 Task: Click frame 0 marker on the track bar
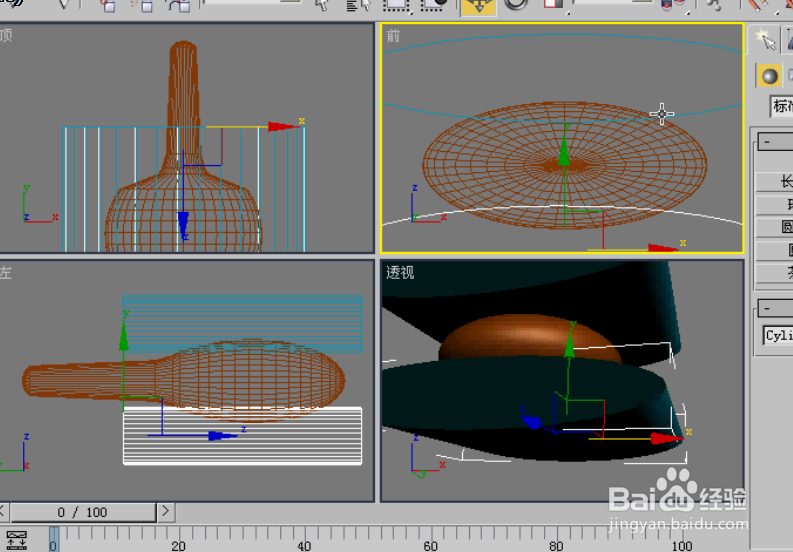point(54,539)
